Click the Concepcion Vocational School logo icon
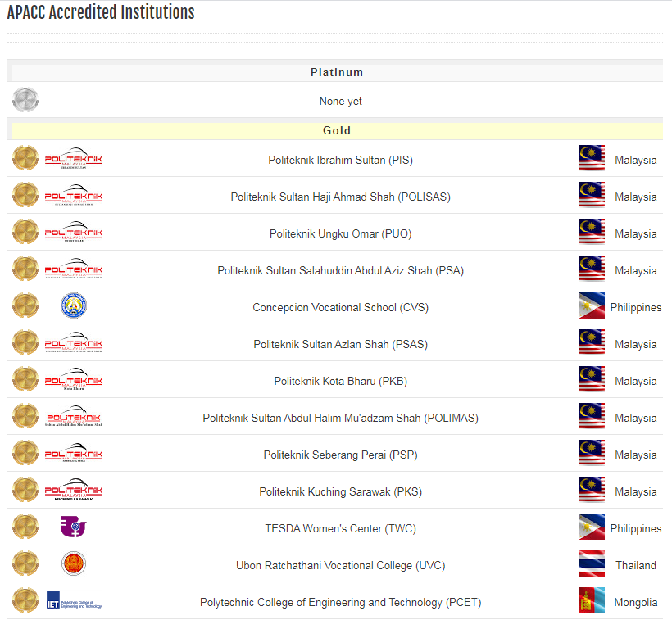672x620 pixels. point(74,306)
